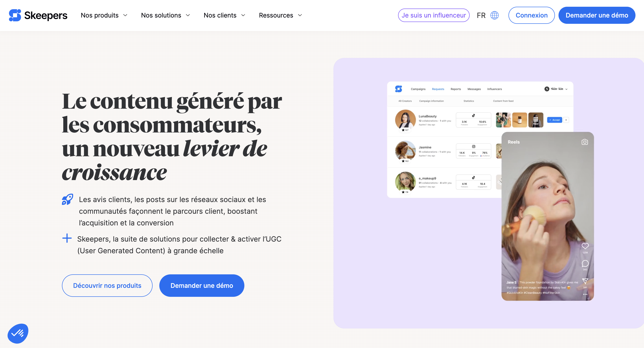The width and height of the screenshot is (644, 348).
Task: Click the blue plus icon beside Skeepers text
Action: (67, 238)
